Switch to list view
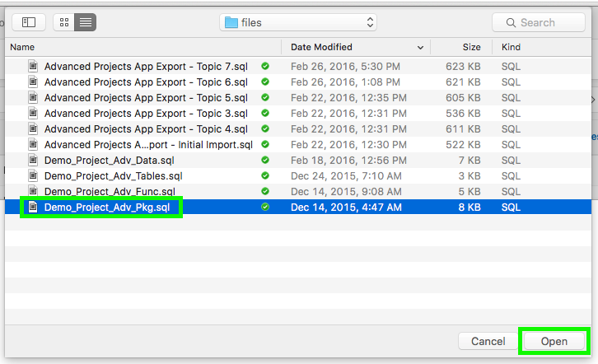 point(86,22)
